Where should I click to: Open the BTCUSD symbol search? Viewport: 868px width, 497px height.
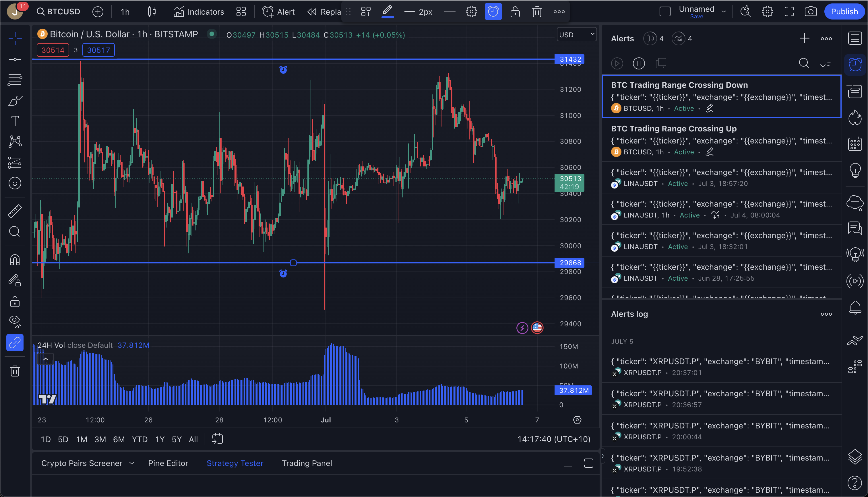coord(58,11)
